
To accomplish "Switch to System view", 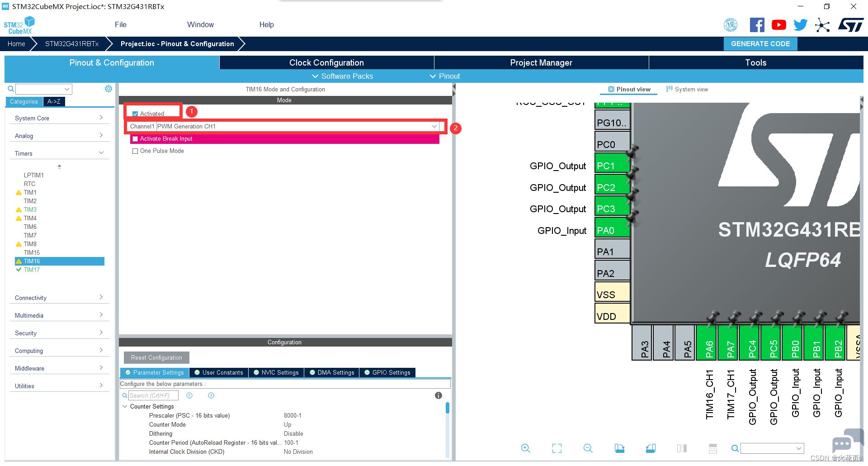I will tap(687, 89).
